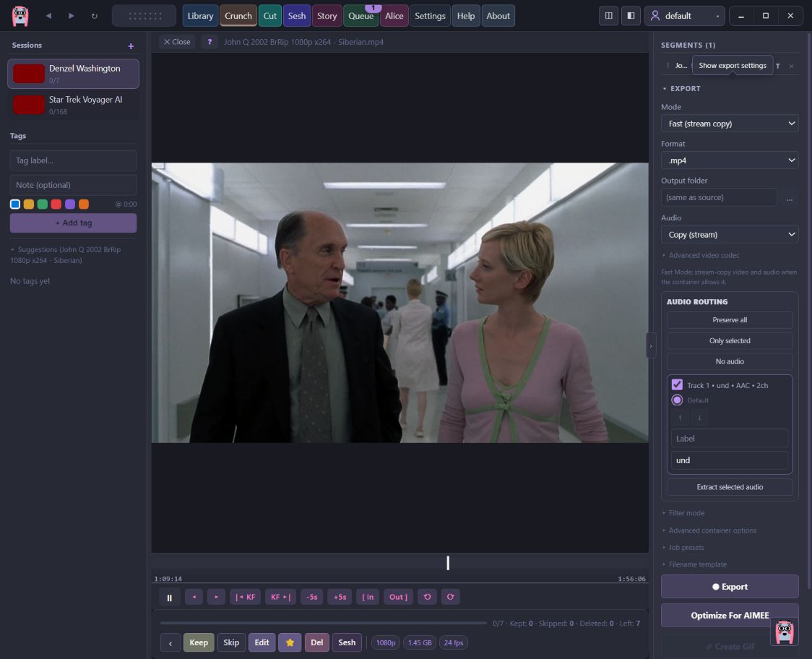Click Extract selected audio
Viewport: 812px width, 659px height.
(x=730, y=487)
